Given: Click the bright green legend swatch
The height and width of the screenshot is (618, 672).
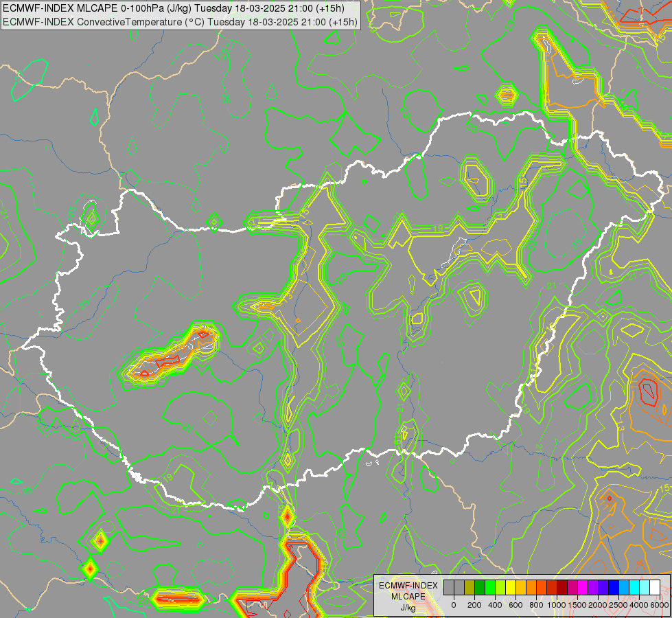Looking at the screenshot, I should point(490,588).
